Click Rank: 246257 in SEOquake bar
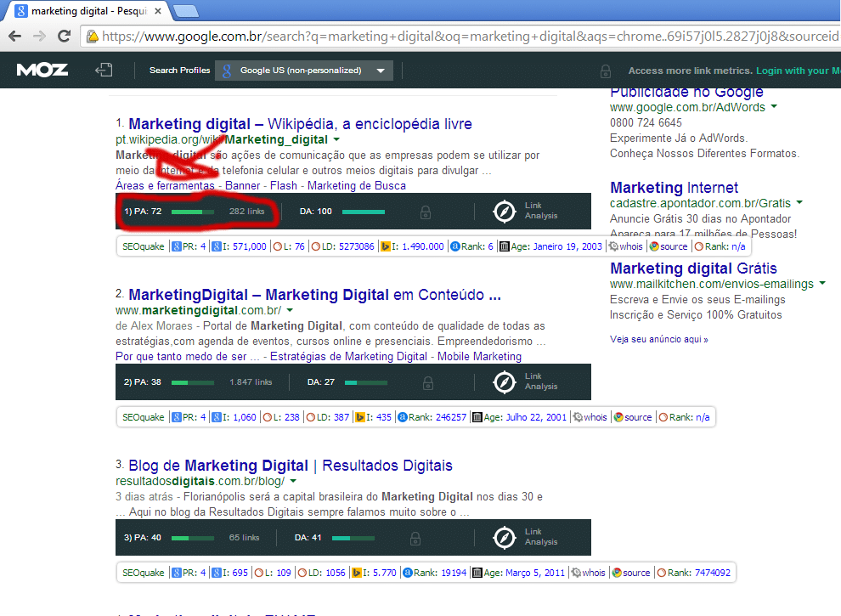Image resolution: width=841 pixels, height=616 pixels. pos(432,417)
